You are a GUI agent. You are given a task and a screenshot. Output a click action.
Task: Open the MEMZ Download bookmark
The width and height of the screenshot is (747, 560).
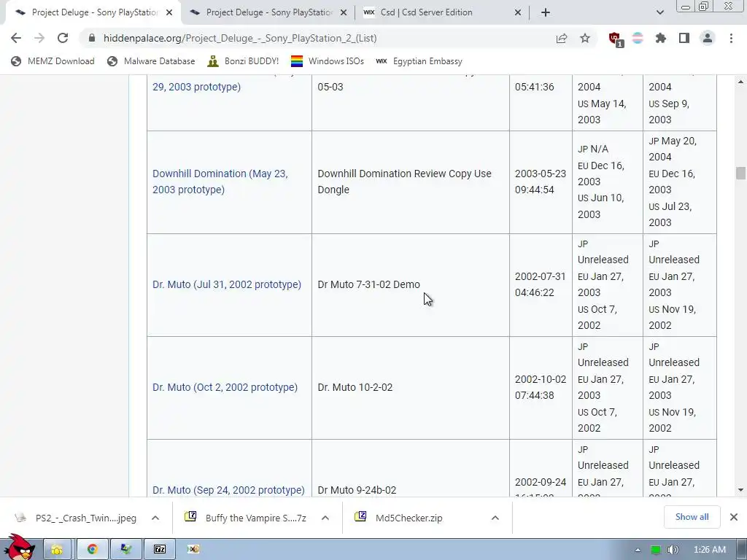pos(53,61)
